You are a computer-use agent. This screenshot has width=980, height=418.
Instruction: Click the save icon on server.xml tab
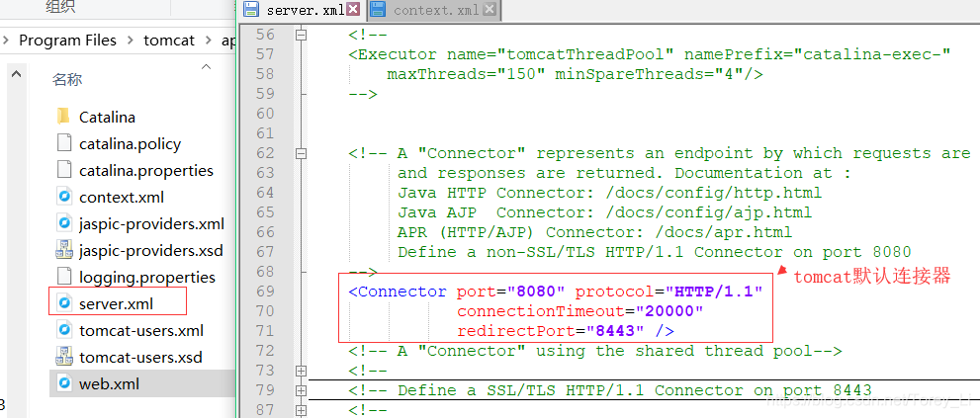[251, 9]
